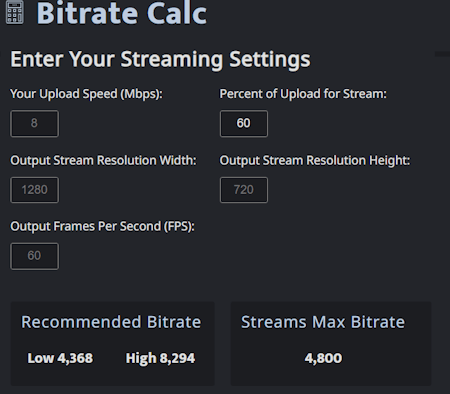
Task: Click the Streams Max Bitrate heading
Action: (x=323, y=322)
